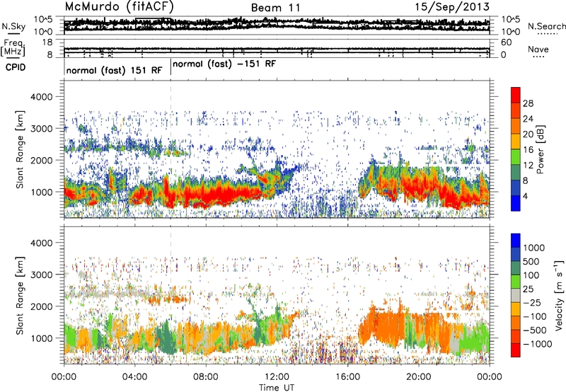Click the Slant Range label of velocity panel

tap(20, 296)
